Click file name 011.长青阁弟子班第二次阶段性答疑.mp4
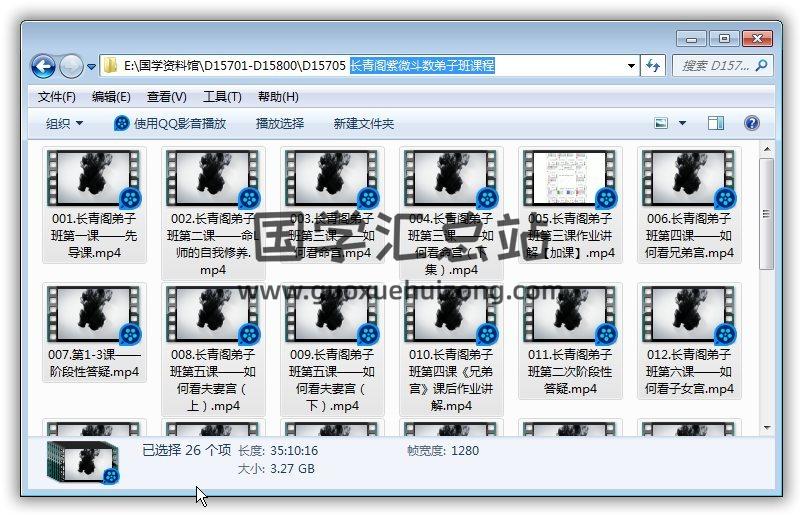Screen dimensions: 803x517 570,372
